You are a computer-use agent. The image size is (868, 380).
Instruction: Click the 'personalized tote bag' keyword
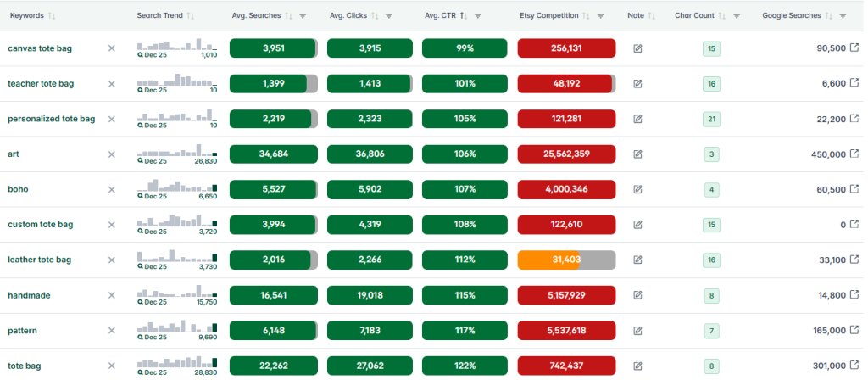tap(52, 119)
